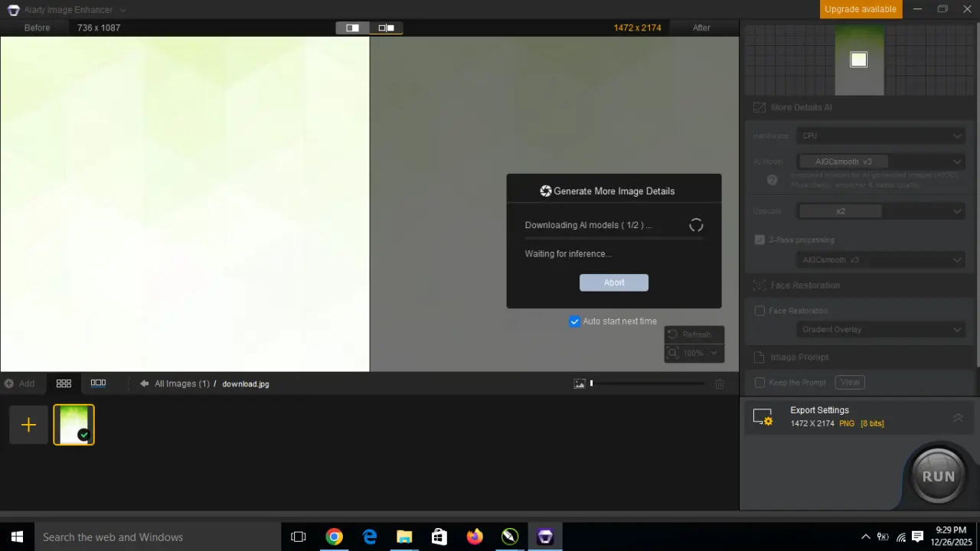
Task: Show hidden system tray icons
Action: point(866,537)
